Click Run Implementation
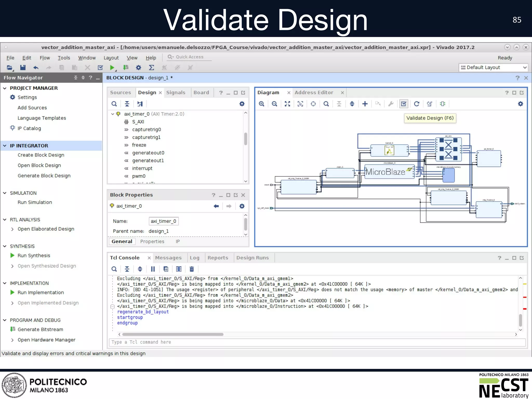This screenshot has height=399, width=532. tap(41, 292)
